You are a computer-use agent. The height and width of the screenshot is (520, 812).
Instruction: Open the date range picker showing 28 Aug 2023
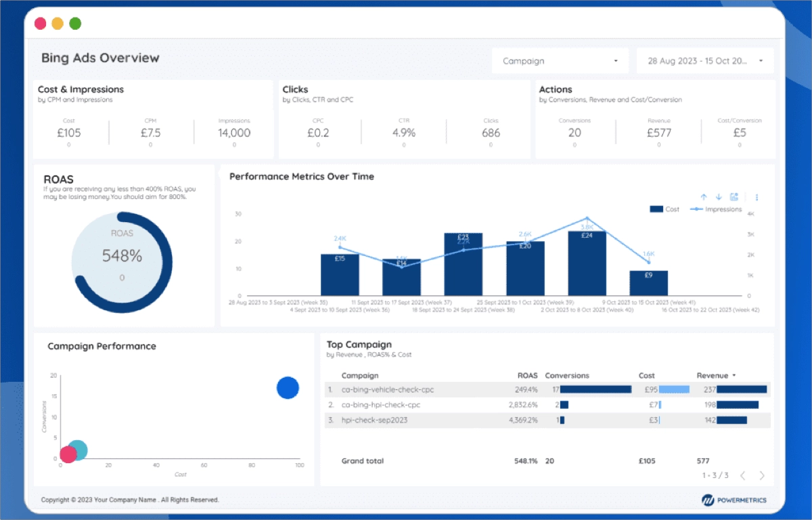705,60
